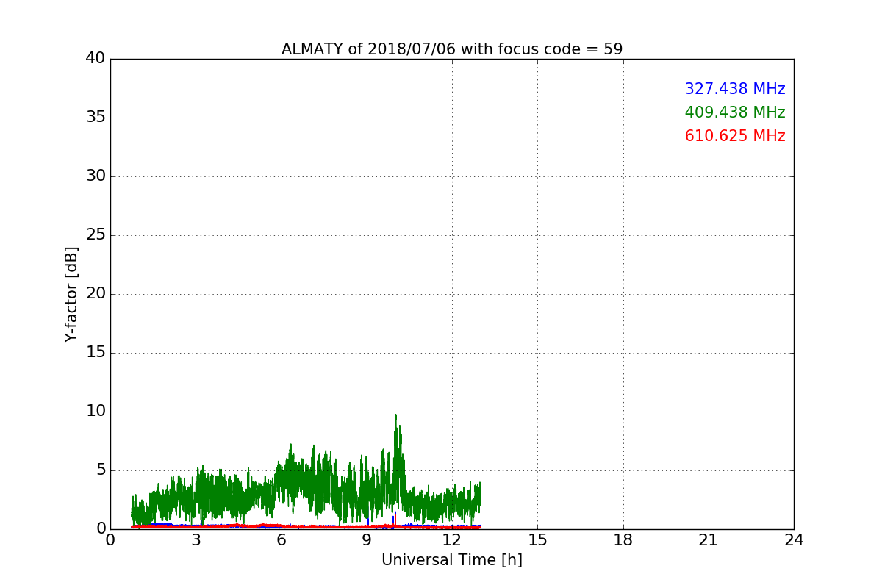
Task: Select the red 610.625 MHz legend label
Action: (x=735, y=136)
